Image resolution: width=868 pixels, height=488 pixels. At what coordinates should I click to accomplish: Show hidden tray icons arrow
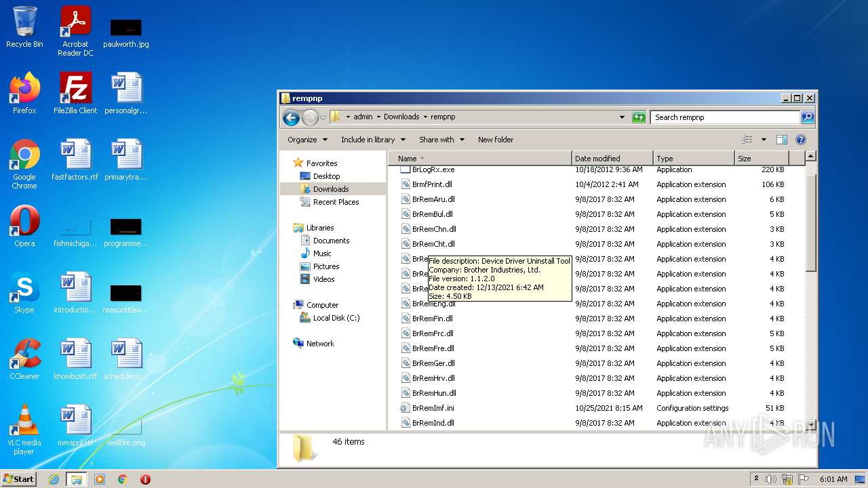point(756,479)
